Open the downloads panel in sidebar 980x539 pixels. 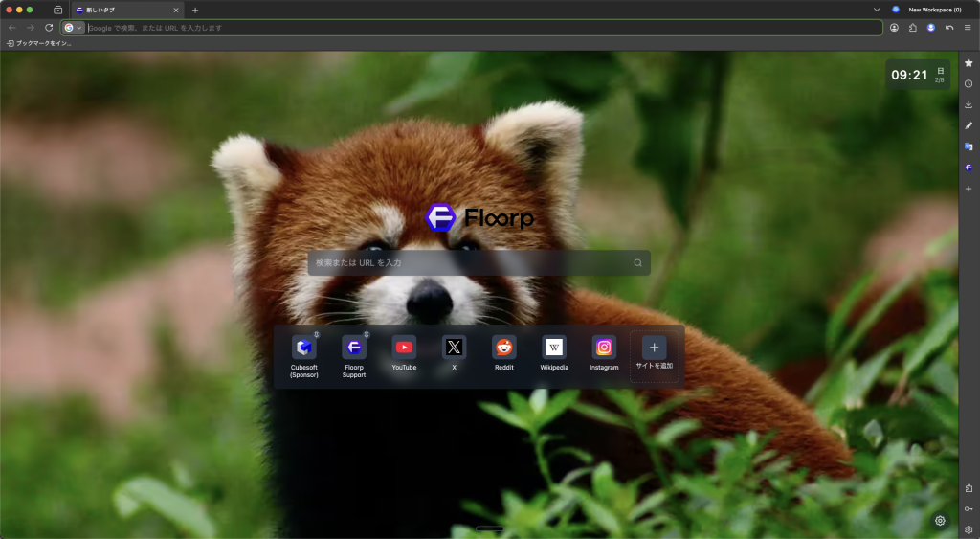[x=969, y=104]
